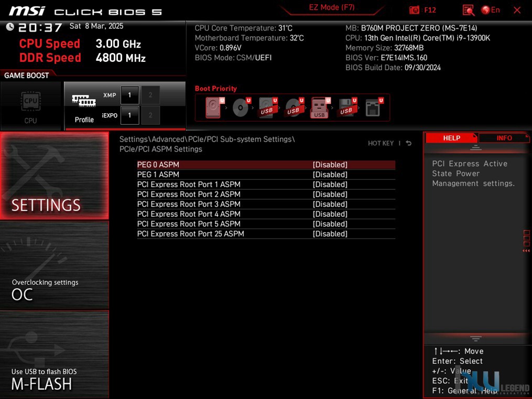Select PCI Express Root Port 1 ASPM label
This screenshot has width=532, height=399.
[189, 184]
